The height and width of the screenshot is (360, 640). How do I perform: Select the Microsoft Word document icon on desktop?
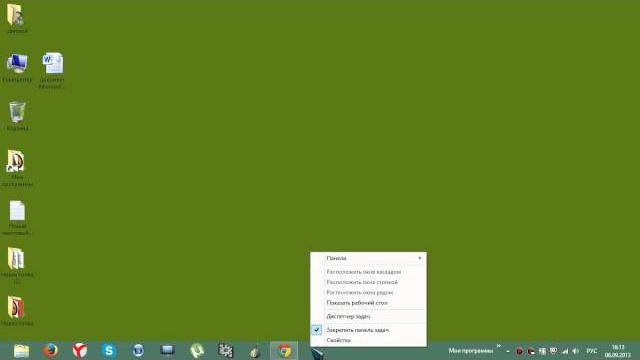pos(53,63)
